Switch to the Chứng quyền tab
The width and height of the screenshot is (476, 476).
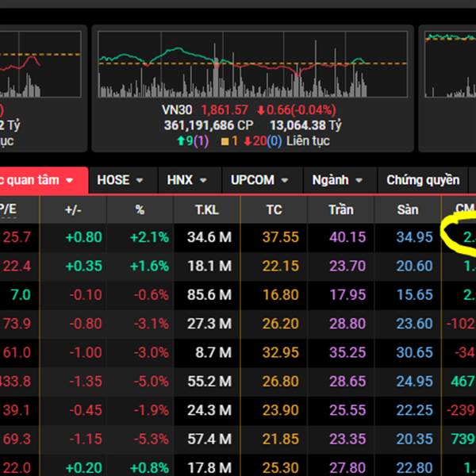[423, 180]
